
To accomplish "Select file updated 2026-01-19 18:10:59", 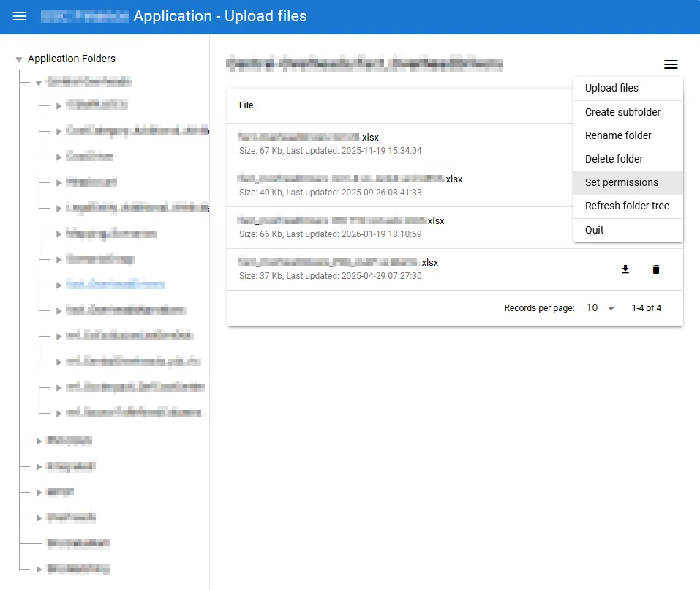I will [331, 228].
